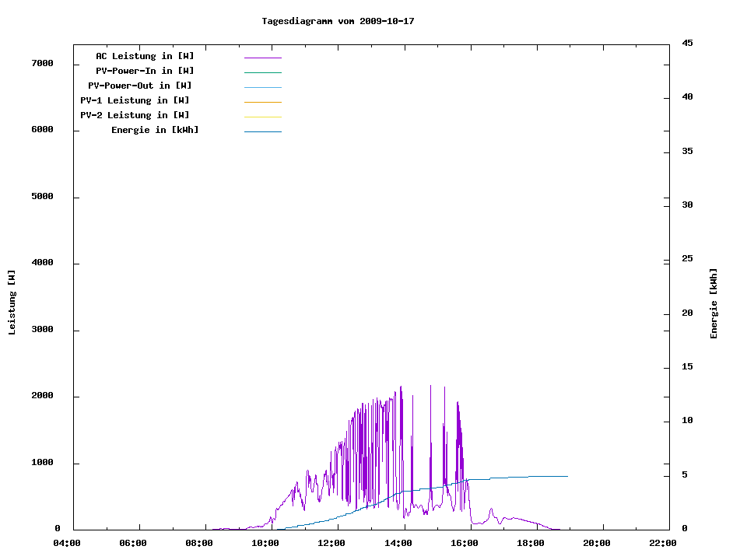Click the 7000 tick on the power axis
Image resolution: width=747 pixels, height=560 pixels.
point(41,63)
